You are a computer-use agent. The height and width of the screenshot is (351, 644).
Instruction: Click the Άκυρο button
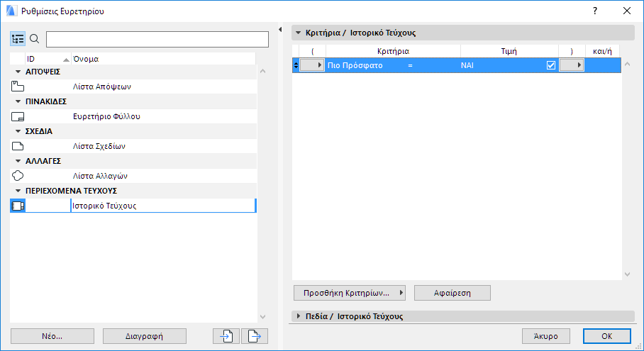pos(546,336)
